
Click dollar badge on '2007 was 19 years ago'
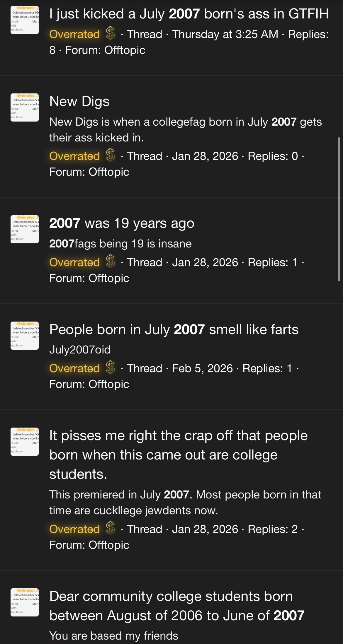click(x=110, y=262)
